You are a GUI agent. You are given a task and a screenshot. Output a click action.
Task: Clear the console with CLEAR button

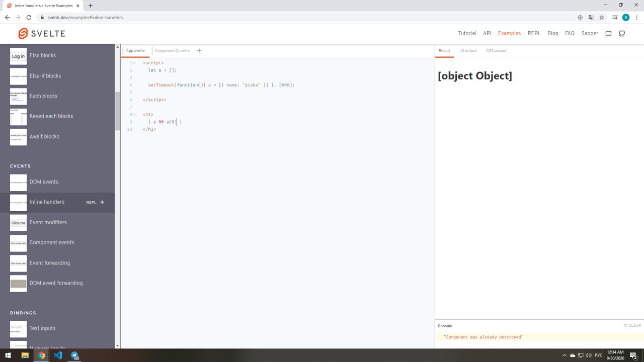pyautogui.click(x=632, y=326)
